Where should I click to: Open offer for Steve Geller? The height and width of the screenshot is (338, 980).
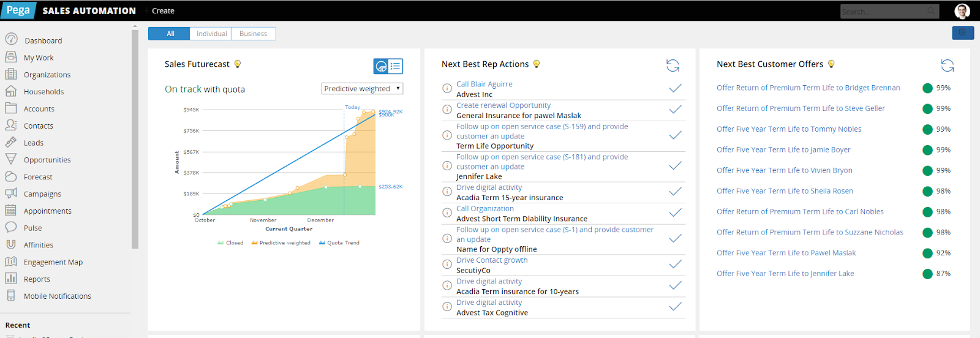801,108
